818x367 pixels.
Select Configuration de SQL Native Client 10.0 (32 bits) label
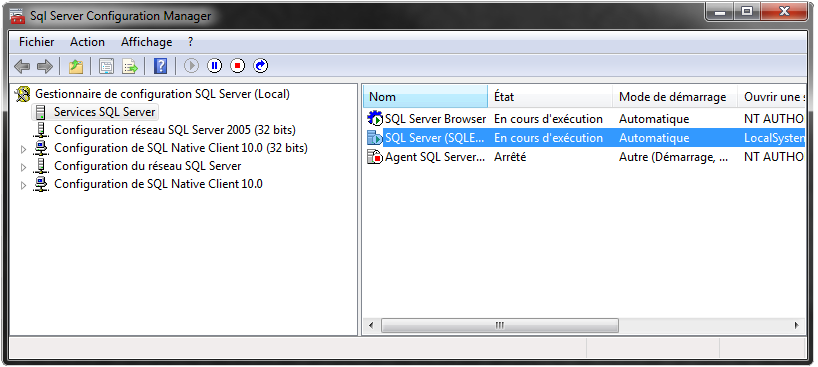pyautogui.click(x=181, y=148)
